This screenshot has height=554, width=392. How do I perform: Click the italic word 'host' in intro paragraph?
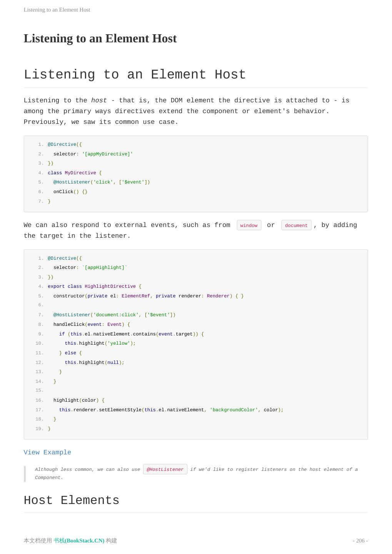(x=99, y=100)
